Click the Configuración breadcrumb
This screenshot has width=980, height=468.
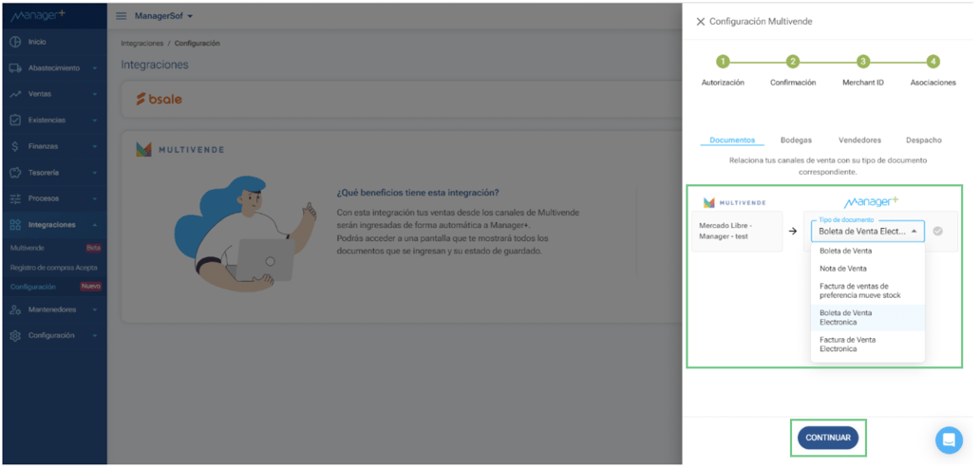197,44
